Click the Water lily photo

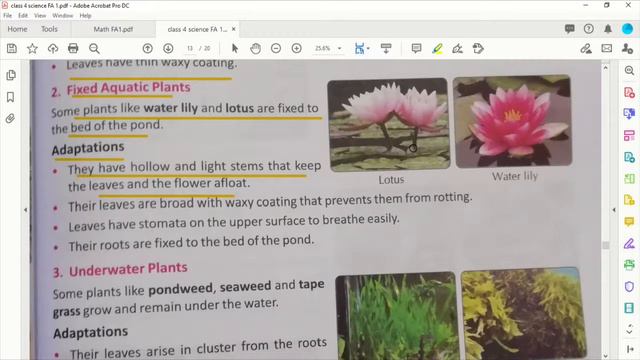point(512,122)
